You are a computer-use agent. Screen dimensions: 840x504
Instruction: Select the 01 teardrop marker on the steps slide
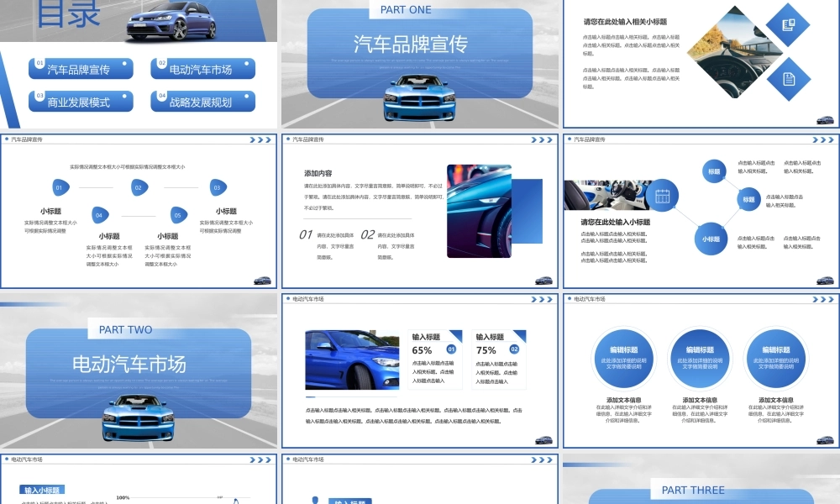(60, 187)
